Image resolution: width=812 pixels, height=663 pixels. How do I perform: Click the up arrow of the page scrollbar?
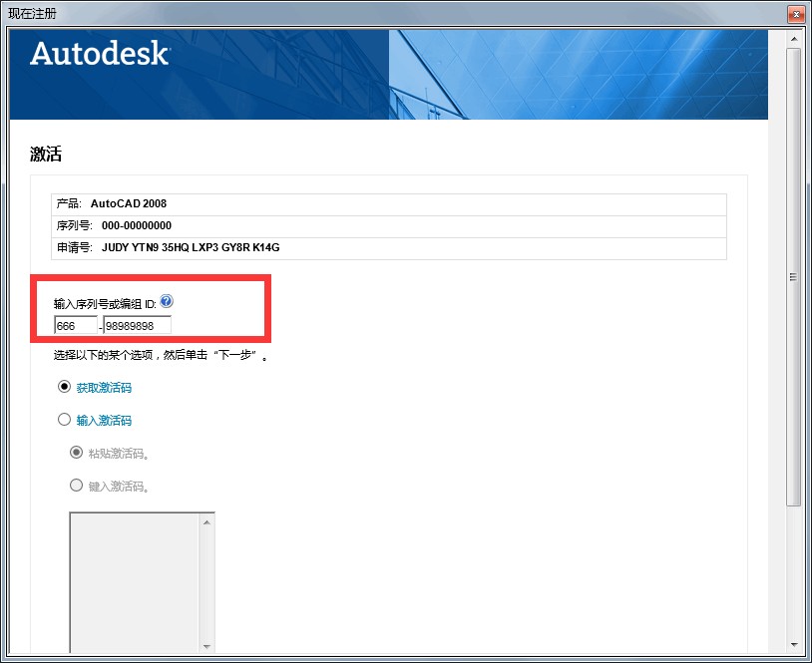pos(793,39)
